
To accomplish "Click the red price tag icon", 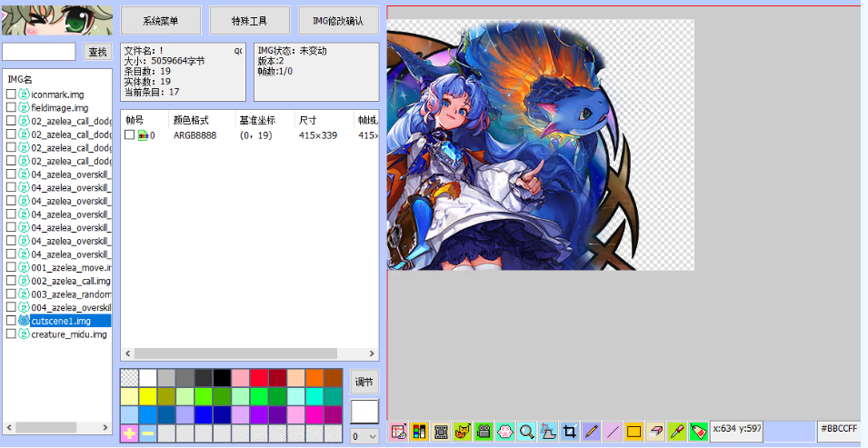I will click(699, 431).
